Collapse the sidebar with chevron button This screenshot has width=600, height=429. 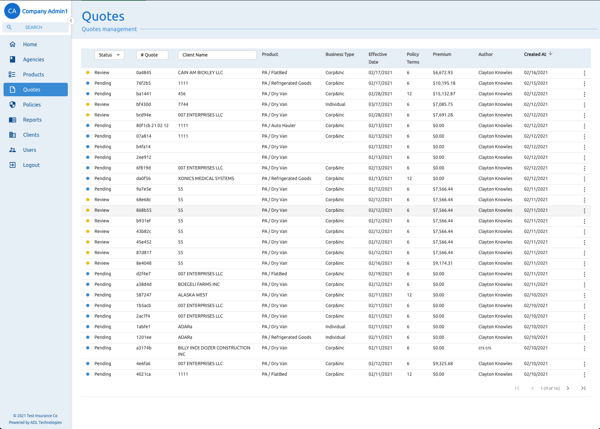71,21
